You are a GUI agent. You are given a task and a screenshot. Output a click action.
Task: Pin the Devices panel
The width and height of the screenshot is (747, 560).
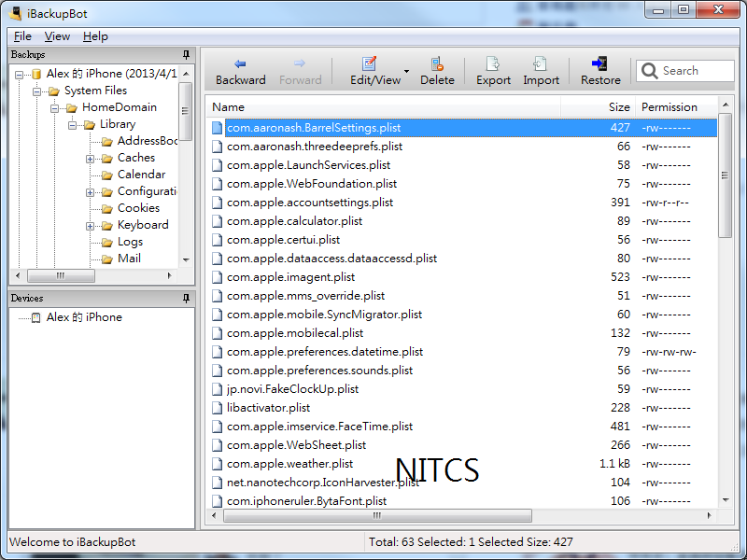coord(186,298)
